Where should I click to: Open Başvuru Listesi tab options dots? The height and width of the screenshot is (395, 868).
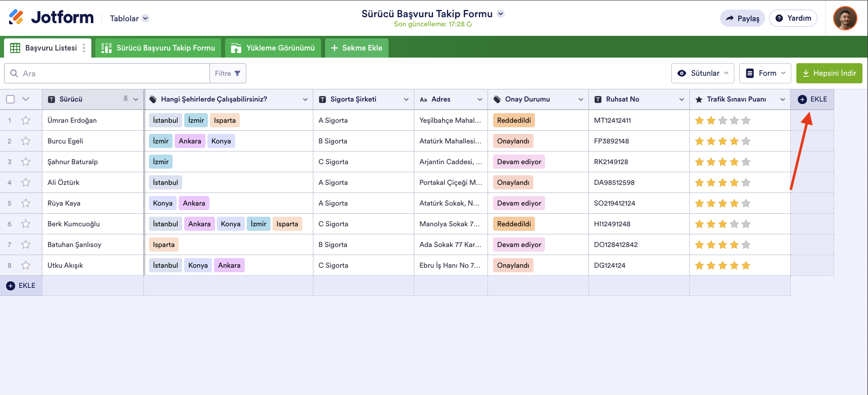pos(84,48)
